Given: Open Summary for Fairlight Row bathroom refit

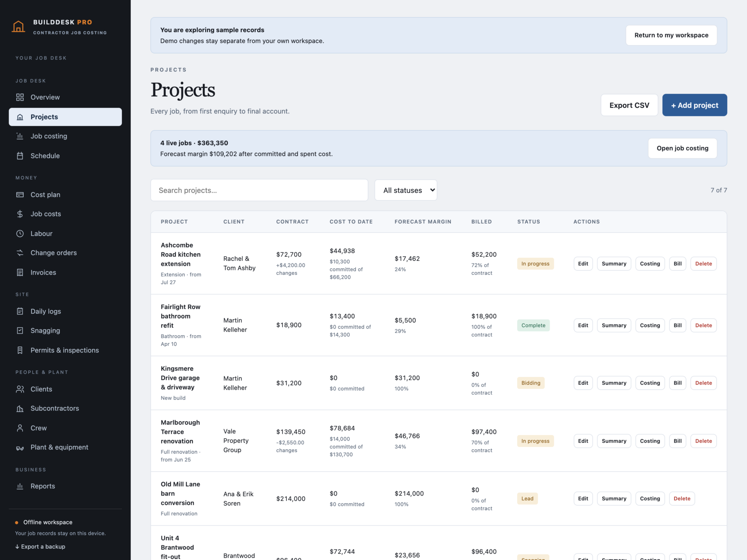Looking at the screenshot, I should [614, 325].
